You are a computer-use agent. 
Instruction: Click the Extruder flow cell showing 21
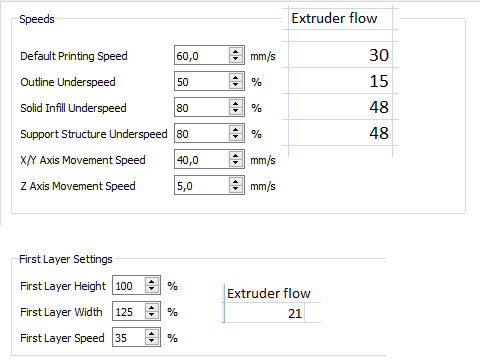pyautogui.click(x=264, y=313)
